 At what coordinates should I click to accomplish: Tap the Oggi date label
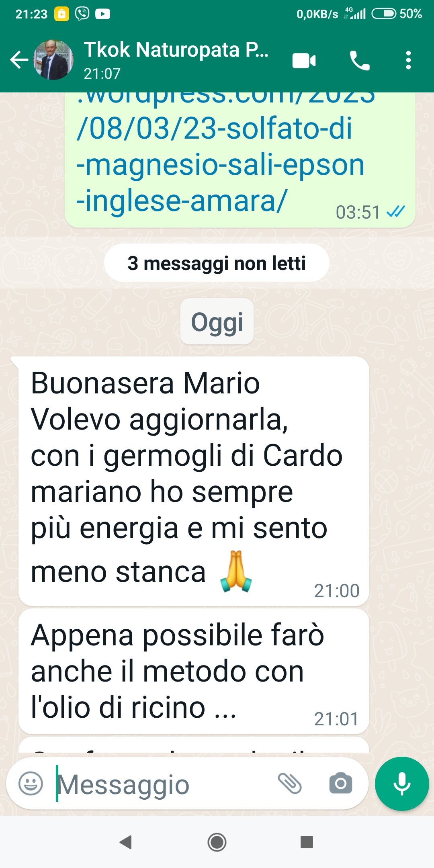pos(217,321)
